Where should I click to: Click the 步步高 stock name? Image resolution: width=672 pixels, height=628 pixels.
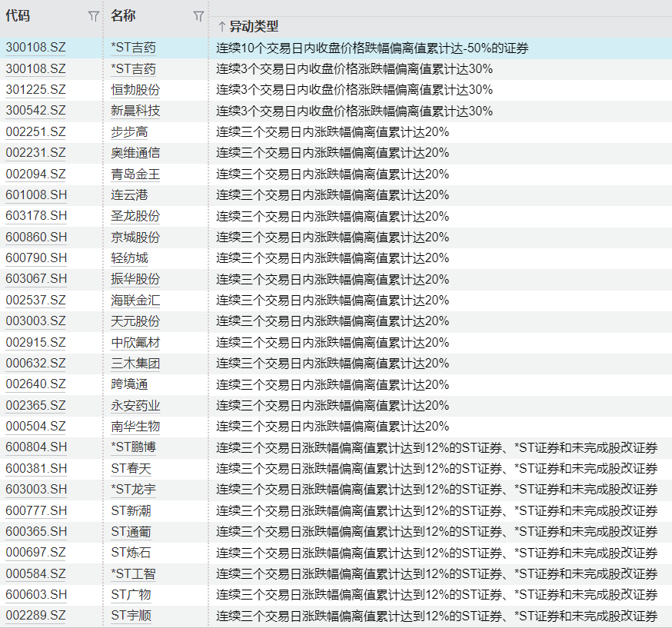pyautogui.click(x=129, y=131)
